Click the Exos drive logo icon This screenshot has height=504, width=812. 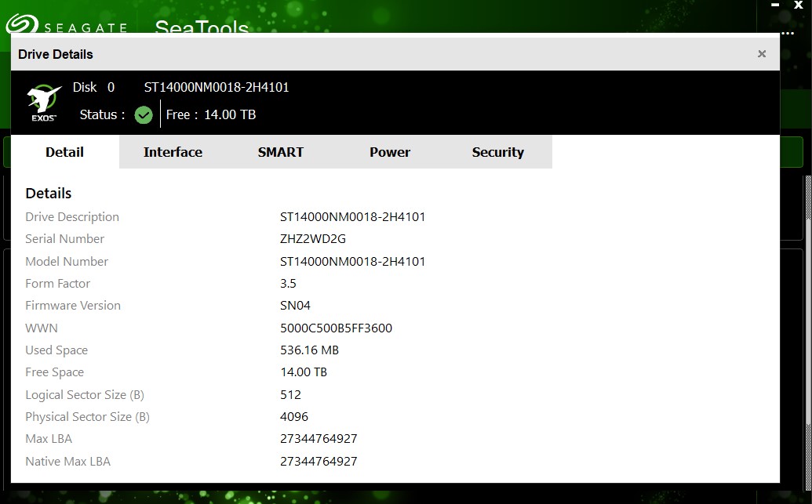coord(44,103)
